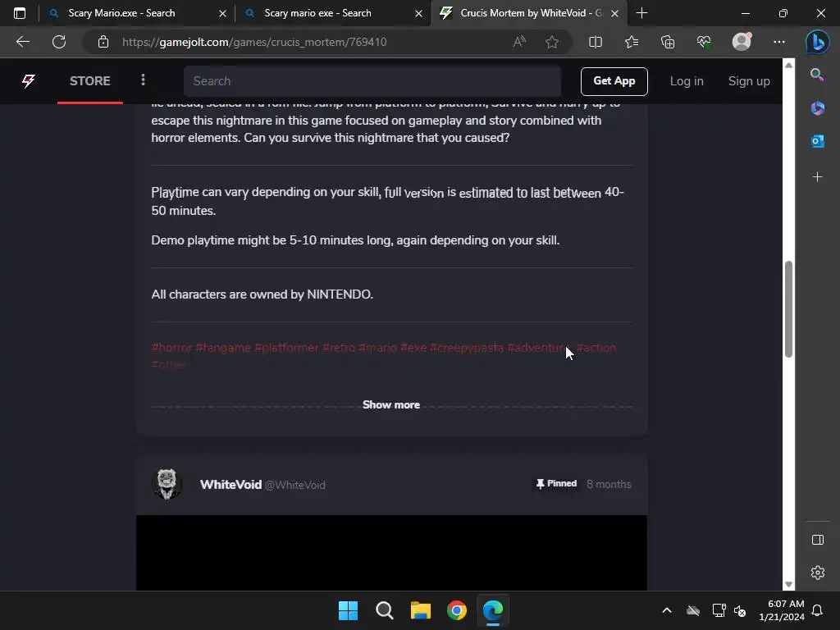
Task: Open Windows taskbar Search
Action: [384, 610]
